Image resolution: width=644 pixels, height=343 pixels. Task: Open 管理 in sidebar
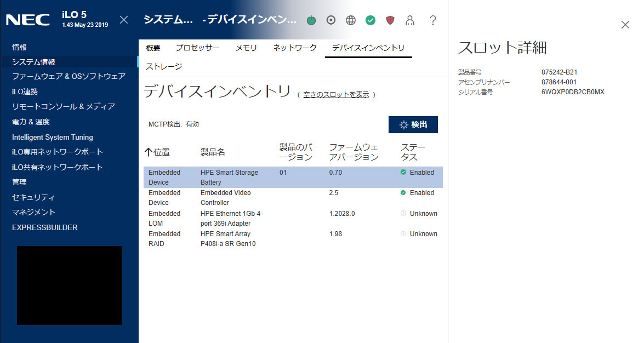19,182
